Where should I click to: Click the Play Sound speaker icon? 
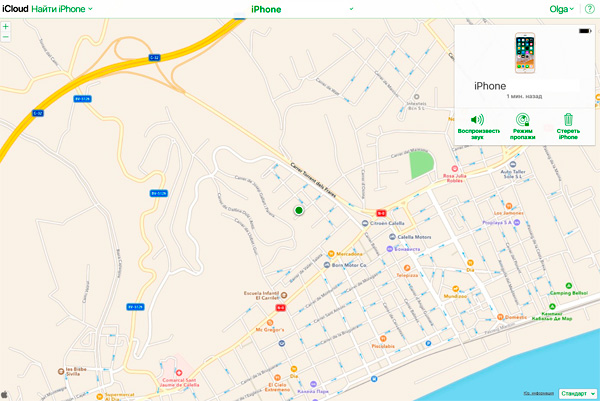coord(478,120)
